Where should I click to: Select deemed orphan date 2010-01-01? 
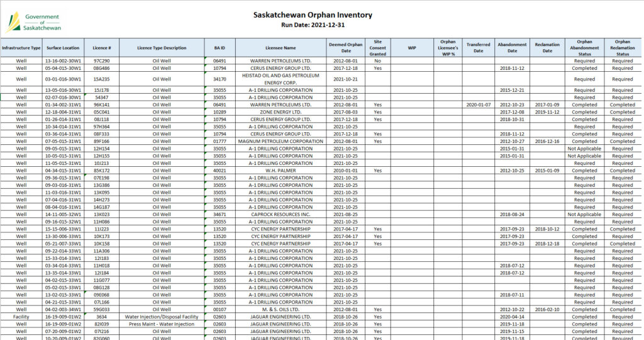[x=345, y=170]
